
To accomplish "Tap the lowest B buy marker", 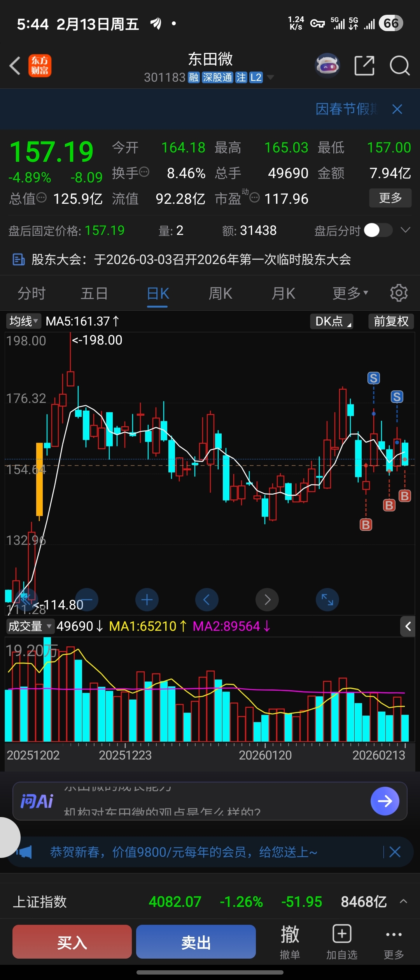I will pyautogui.click(x=366, y=525).
